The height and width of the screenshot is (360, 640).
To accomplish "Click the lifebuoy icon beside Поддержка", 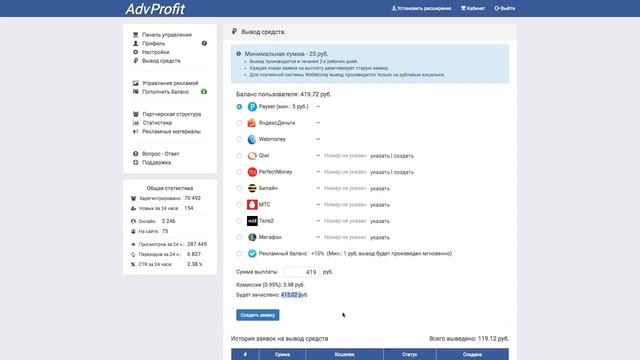I will tap(136, 162).
